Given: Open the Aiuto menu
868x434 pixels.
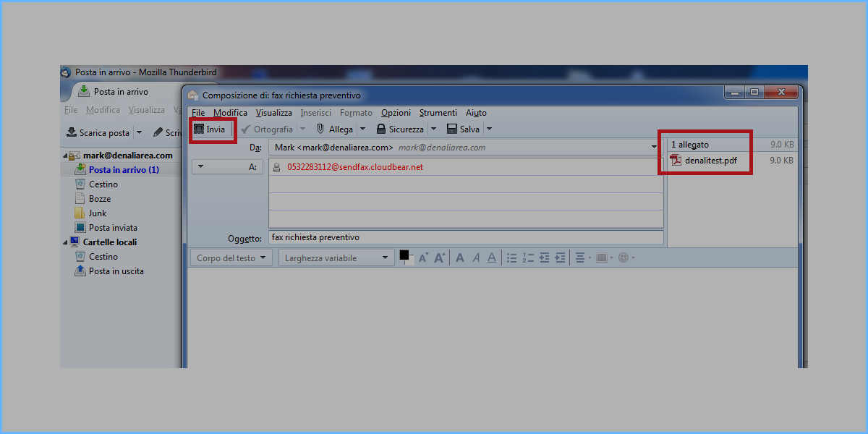Looking at the screenshot, I should point(476,113).
